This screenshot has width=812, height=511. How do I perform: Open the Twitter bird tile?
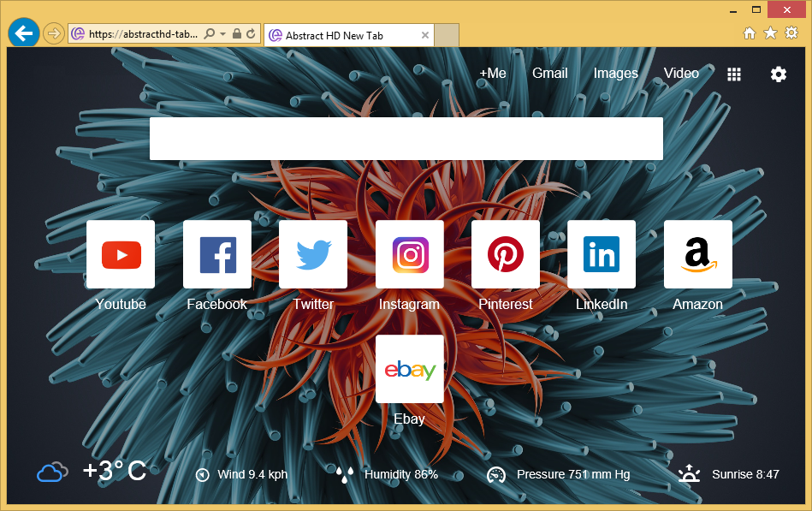[x=313, y=254]
